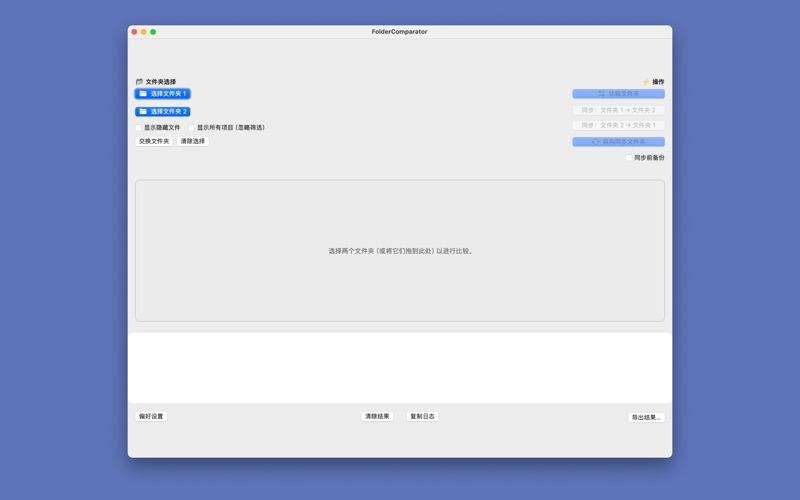Enable the 显示隐藏文件 checkbox

(139, 128)
